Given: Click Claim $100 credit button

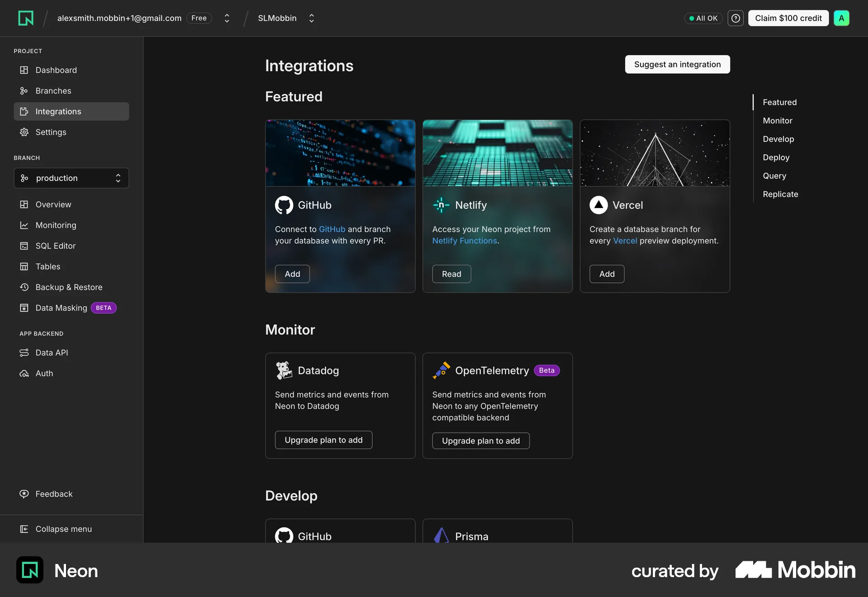Looking at the screenshot, I should coord(788,18).
